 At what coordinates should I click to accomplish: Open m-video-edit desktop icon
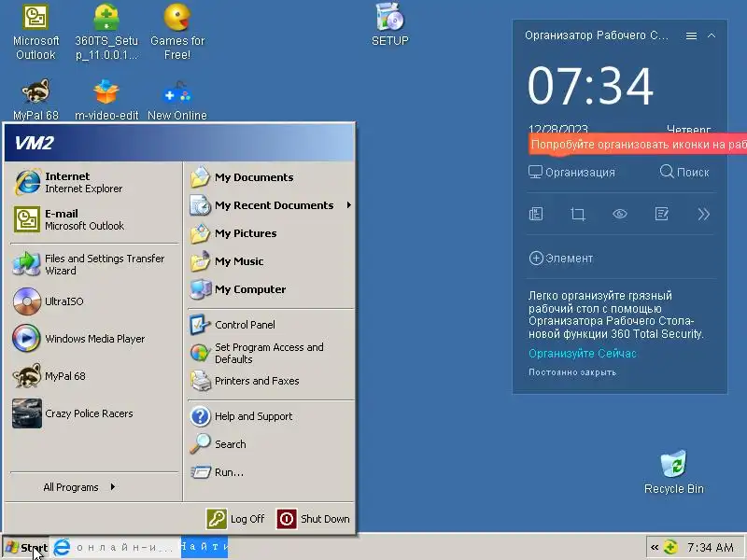click(106, 100)
